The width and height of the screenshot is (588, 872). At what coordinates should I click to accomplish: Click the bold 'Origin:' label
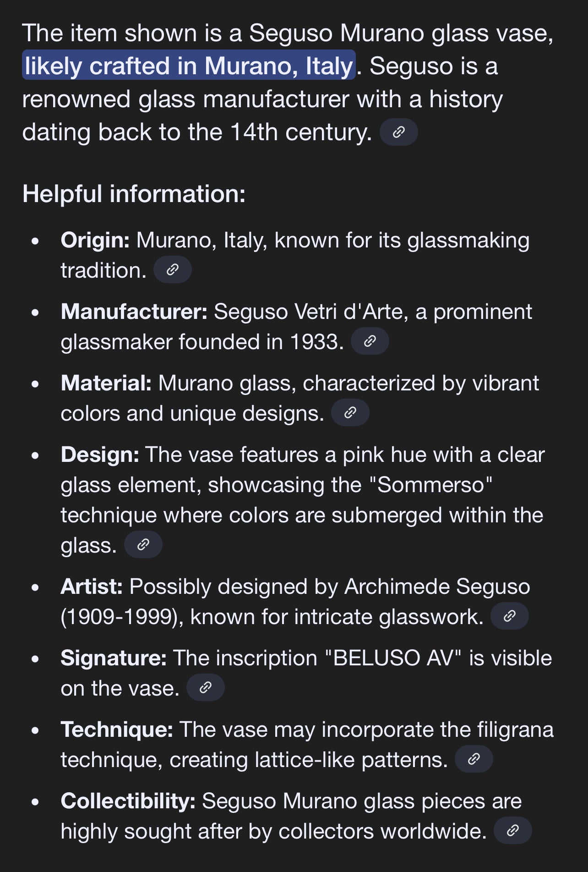tap(95, 240)
